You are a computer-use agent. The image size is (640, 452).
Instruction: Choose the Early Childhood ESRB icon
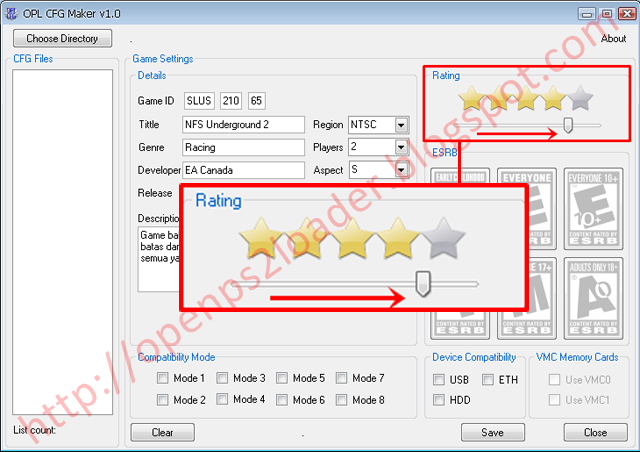coord(460,176)
